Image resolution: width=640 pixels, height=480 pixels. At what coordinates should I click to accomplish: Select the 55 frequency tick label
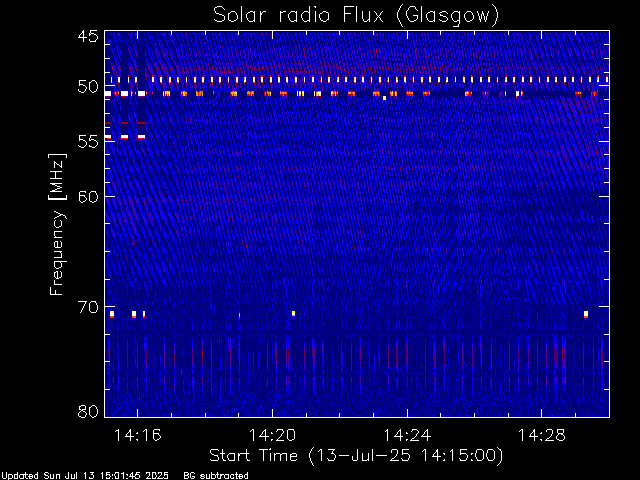coord(88,142)
